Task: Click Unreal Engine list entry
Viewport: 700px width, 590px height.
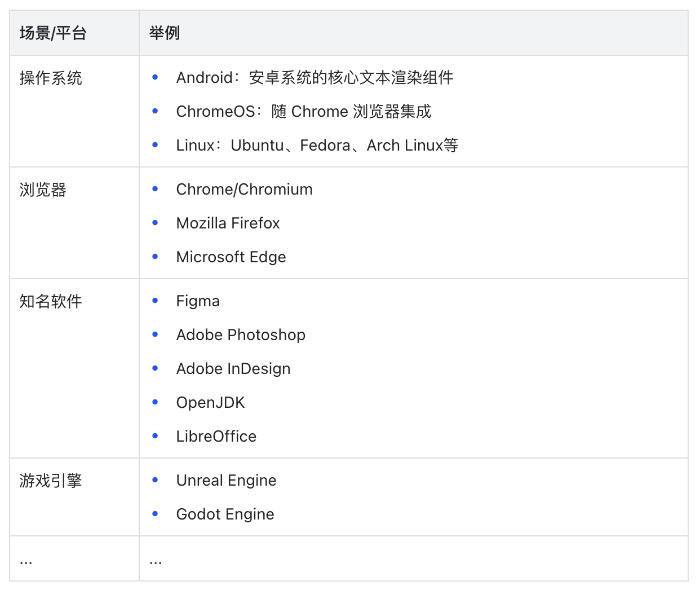Action: coord(227,481)
